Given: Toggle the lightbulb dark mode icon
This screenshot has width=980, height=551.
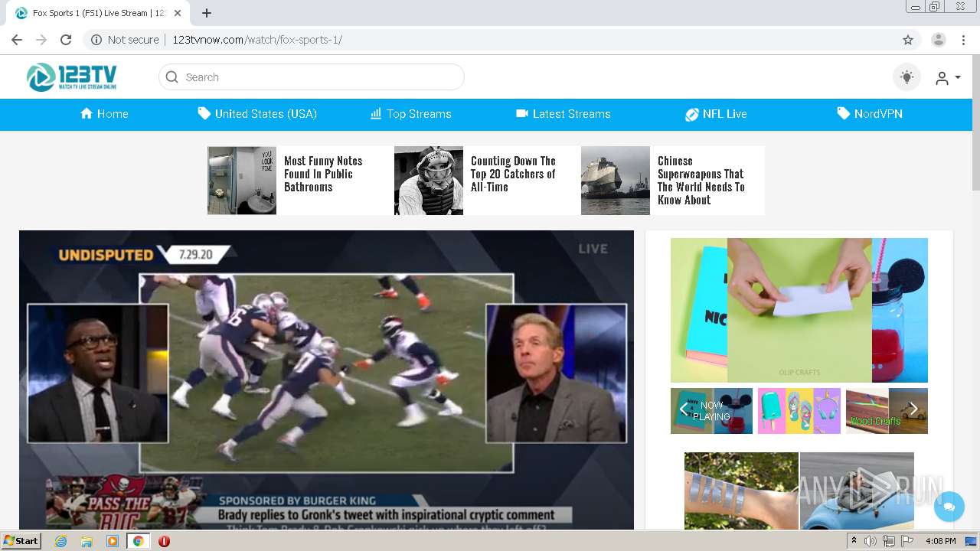Looking at the screenshot, I should 907,77.
